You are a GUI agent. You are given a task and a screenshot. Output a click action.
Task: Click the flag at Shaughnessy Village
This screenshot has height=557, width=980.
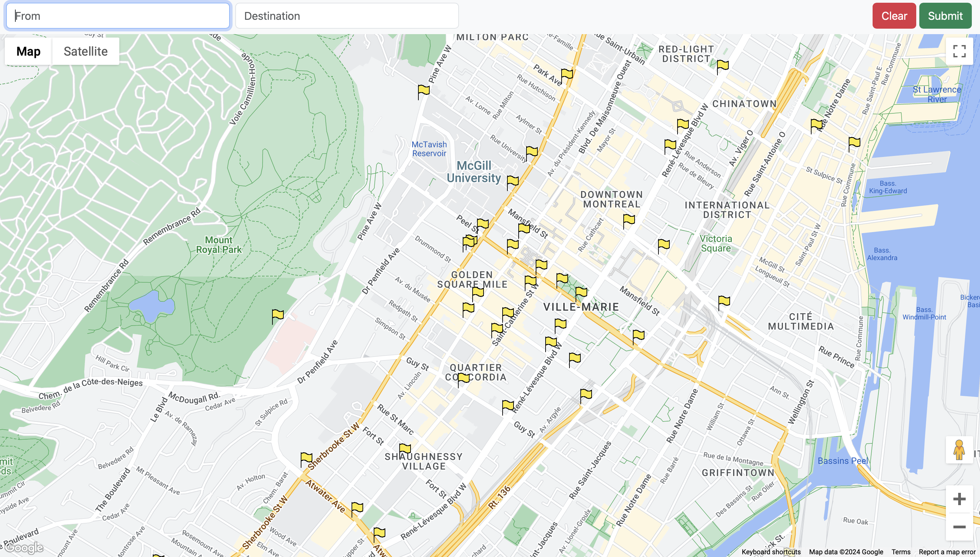pos(405,450)
